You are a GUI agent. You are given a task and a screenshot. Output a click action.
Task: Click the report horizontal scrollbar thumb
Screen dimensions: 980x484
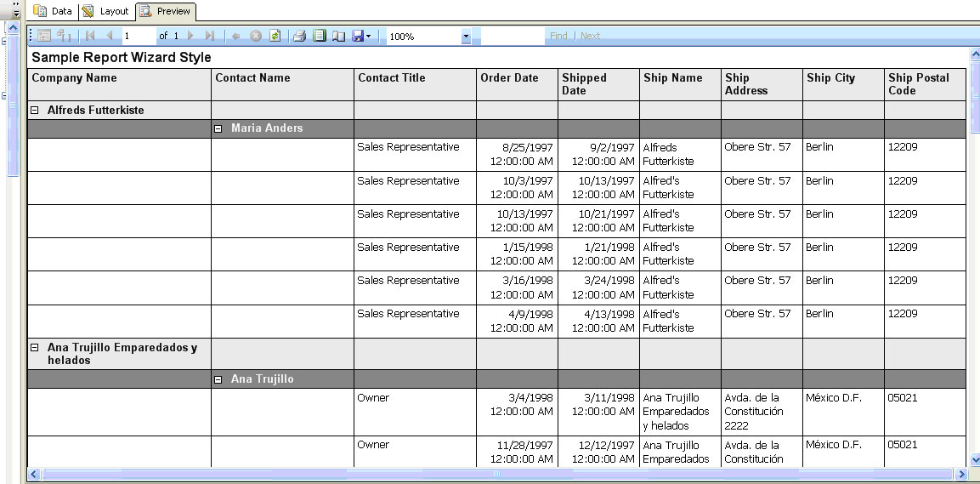pyautogui.click(x=498, y=474)
